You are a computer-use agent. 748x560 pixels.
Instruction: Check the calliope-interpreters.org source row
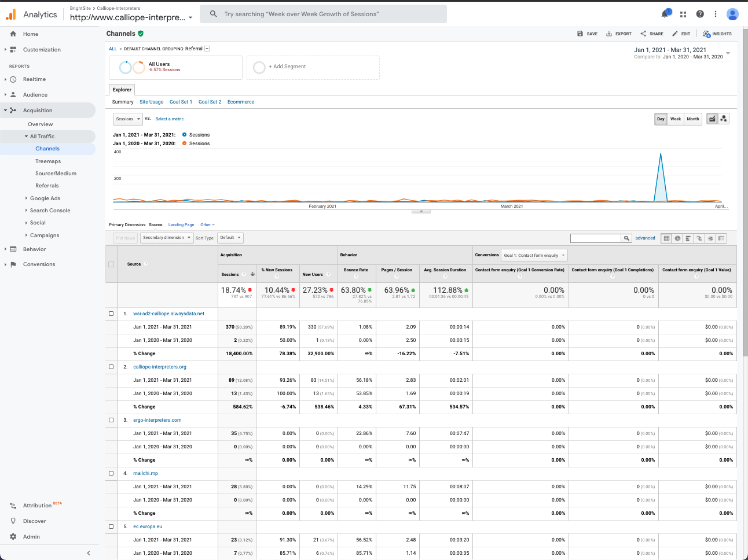[111, 366]
